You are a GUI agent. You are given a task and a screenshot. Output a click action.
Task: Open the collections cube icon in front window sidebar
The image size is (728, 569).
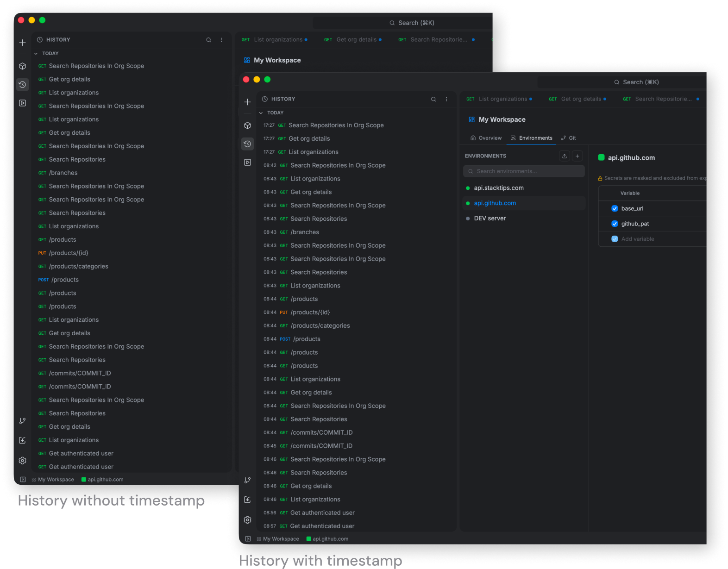point(247,125)
